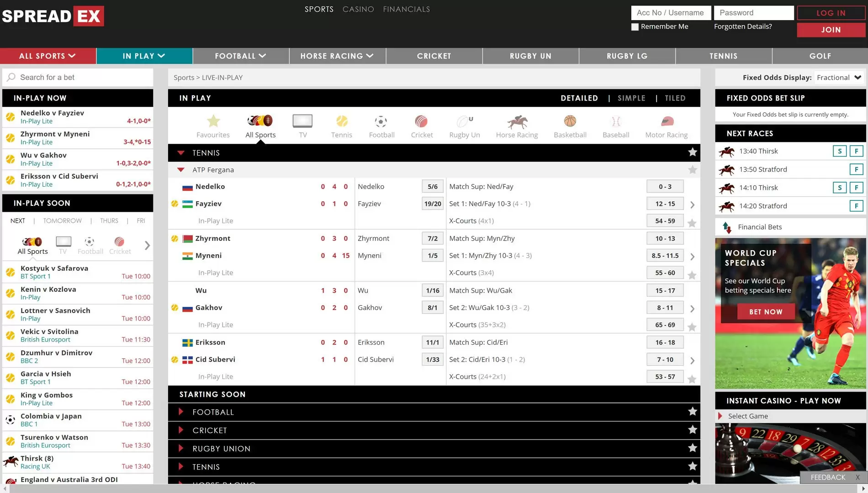Click the S button for 14:10 Thirsk
This screenshot has width=868, height=493.
click(840, 188)
